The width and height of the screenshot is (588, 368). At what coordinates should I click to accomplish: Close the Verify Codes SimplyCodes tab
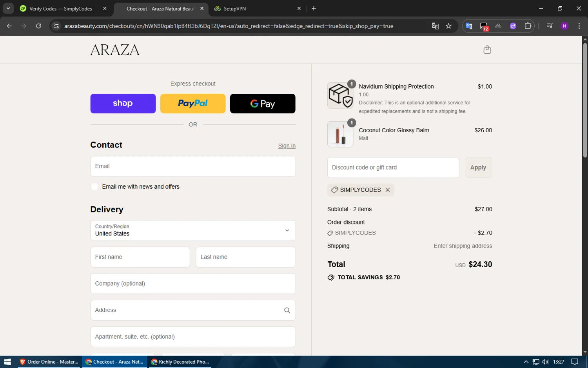(105, 8)
